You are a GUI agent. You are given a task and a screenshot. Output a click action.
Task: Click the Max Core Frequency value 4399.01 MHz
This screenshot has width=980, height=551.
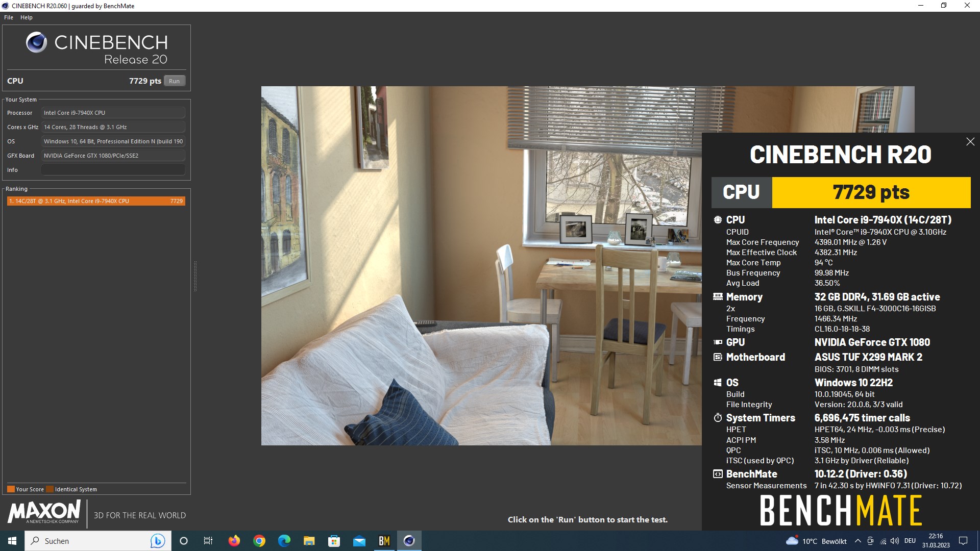tap(850, 242)
